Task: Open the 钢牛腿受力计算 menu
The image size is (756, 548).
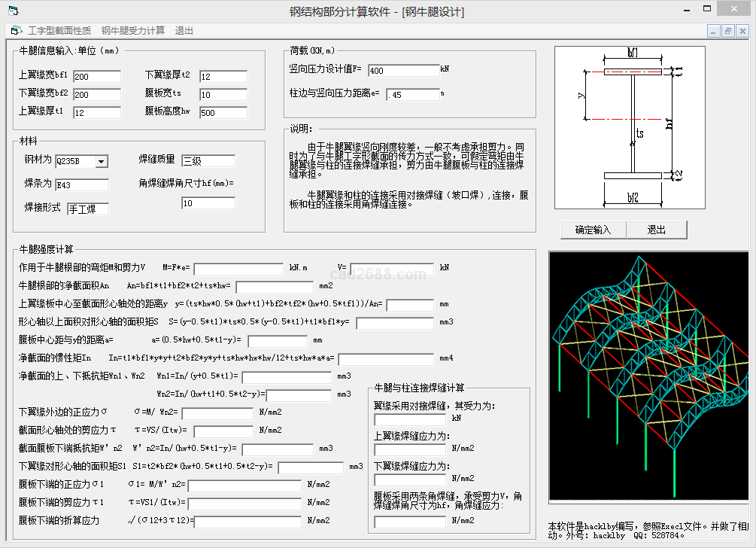Action: point(133,31)
